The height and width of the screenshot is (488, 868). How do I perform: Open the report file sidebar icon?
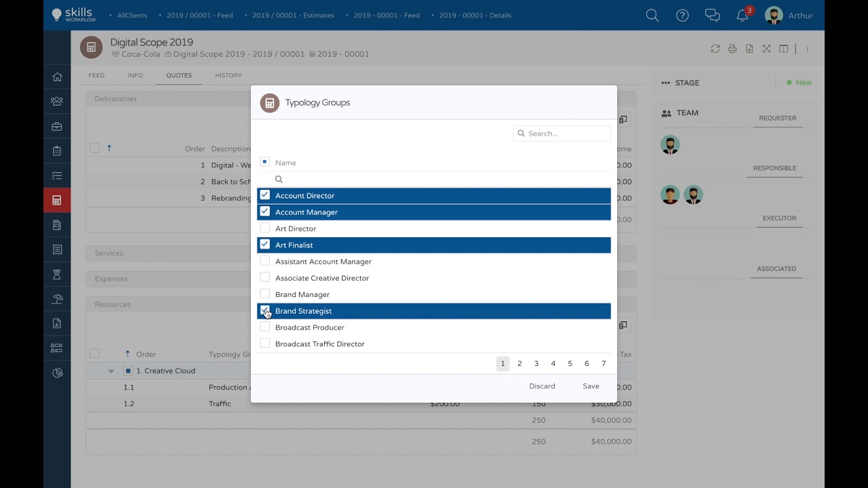(x=57, y=323)
